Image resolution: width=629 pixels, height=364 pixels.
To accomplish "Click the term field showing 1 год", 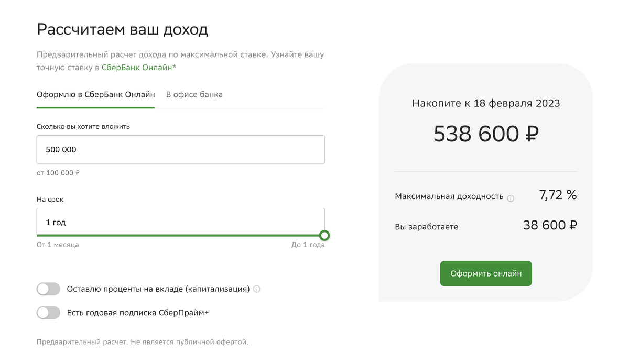I will tap(180, 222).
